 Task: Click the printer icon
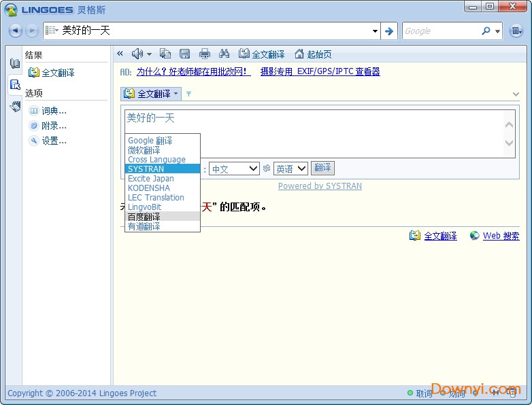click(x=204, y=54)
